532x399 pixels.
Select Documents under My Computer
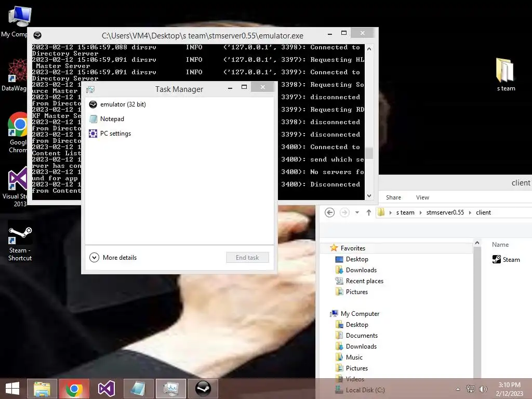(x=362, y=336)
